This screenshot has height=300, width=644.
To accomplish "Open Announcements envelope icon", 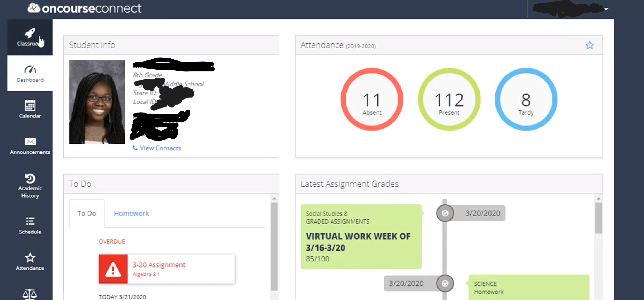I will pyautogui.click(x=30, y=142).
